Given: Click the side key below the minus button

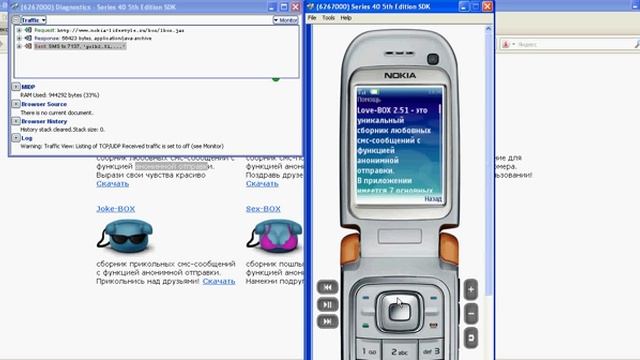Looking at the screenshot, I should tap(471, 338).
